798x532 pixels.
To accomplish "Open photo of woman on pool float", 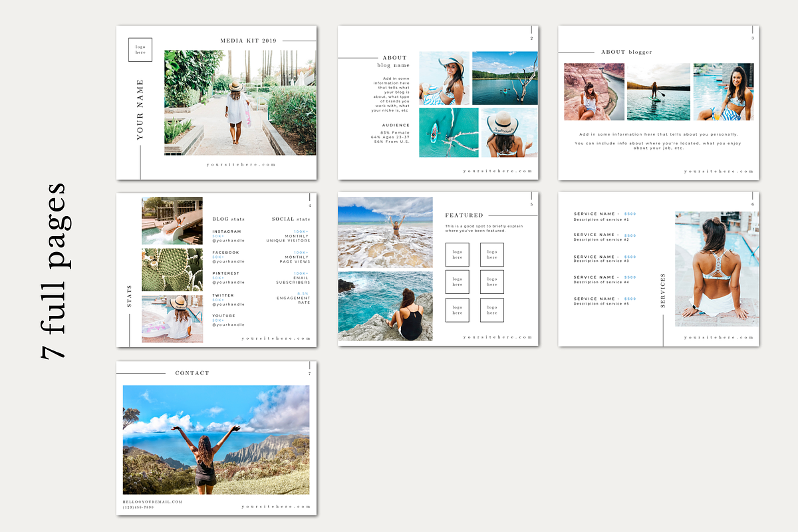I will coord(172,319).
